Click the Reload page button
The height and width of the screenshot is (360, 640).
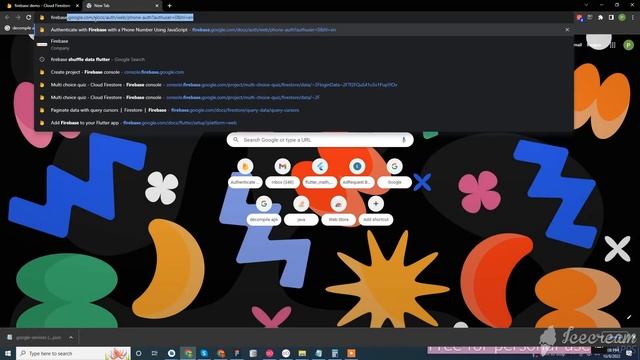[x=29, y=18]
